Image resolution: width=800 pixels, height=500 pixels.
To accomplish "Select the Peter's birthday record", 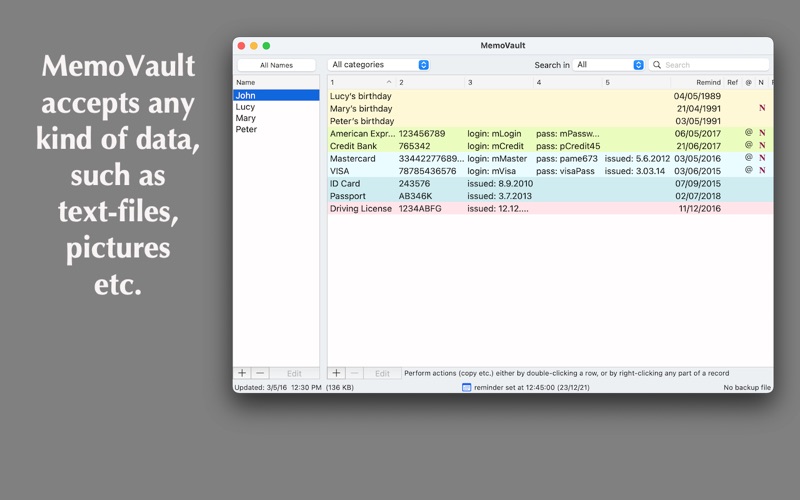I will pos(550,121).
